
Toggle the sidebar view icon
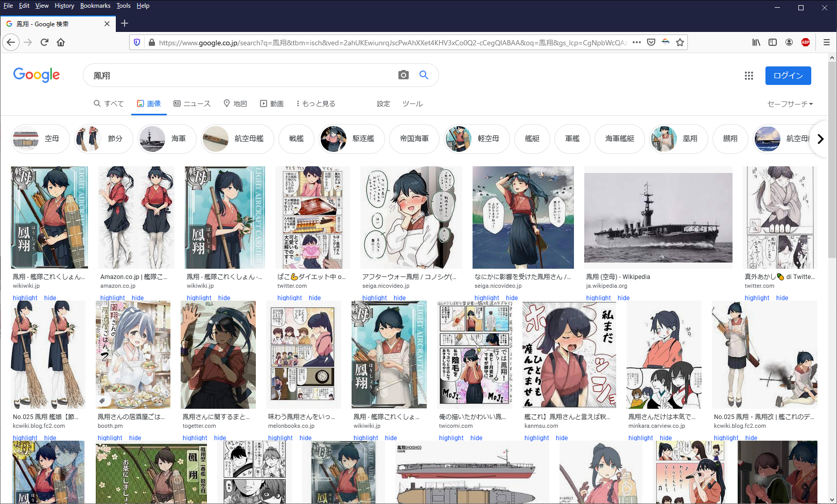(x=773, y=42)
